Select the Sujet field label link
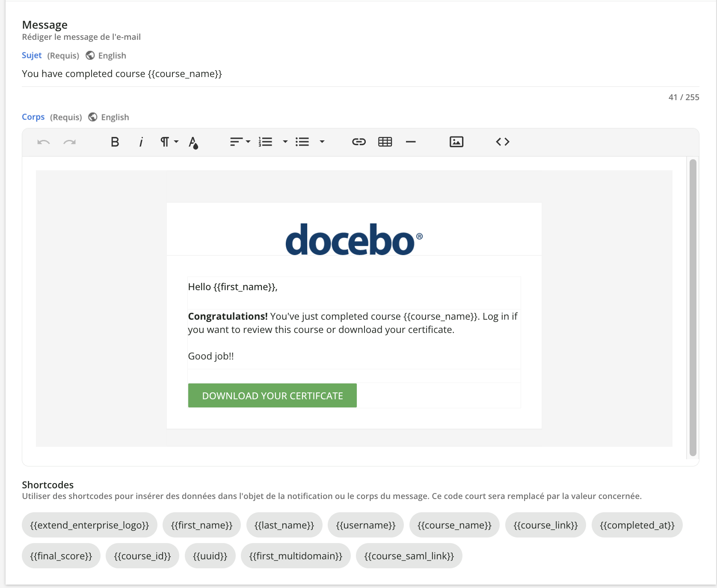The width and height of the screenshot is (717, 588). (x=32, y=55)
